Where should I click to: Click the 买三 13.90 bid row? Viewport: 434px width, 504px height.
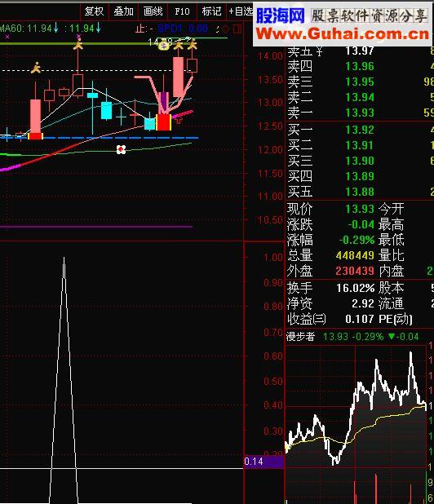coord(360,161)
